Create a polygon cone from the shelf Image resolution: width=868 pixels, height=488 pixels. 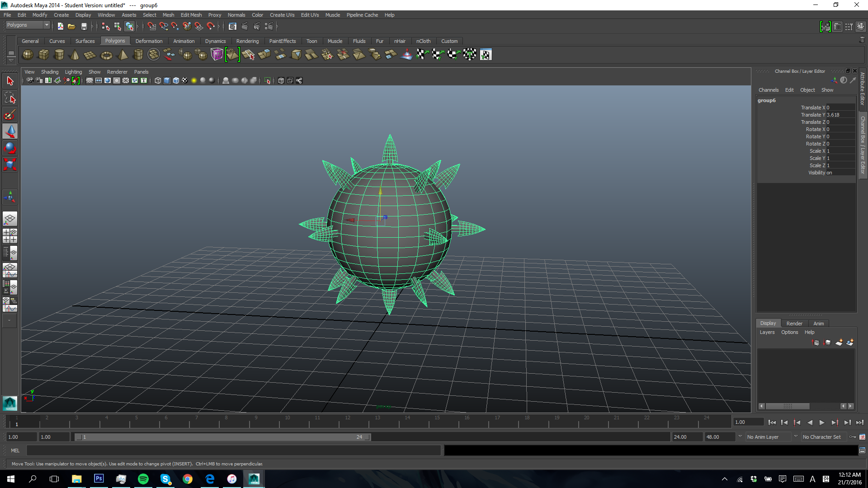pyautogui.click(x=75, y=55)
